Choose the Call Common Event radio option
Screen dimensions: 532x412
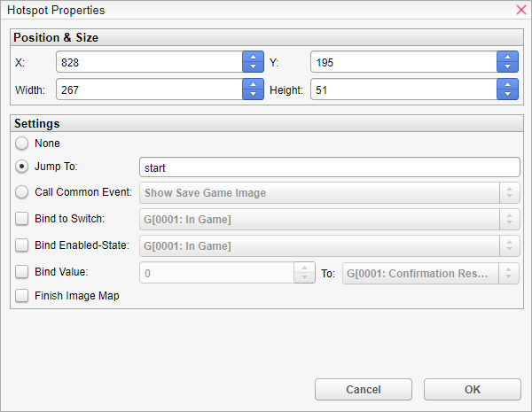click(22, 192)
